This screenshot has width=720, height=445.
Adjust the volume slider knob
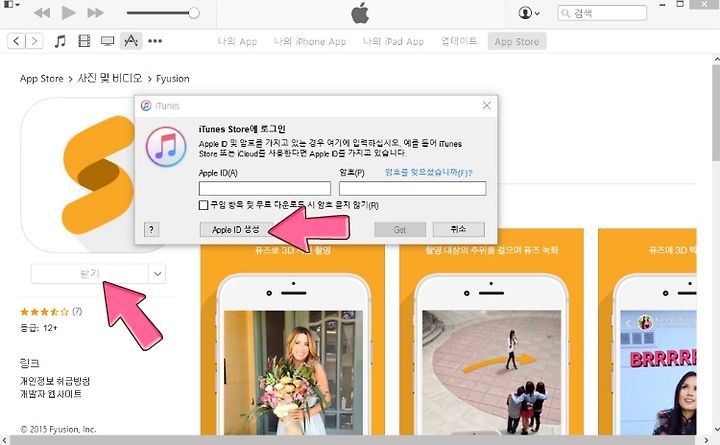194,13
